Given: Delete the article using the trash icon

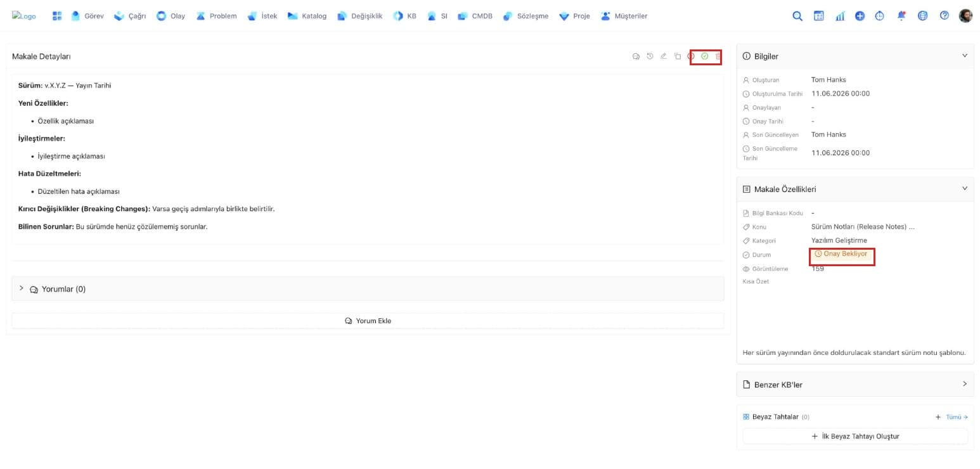Looking at the screenshot, I should click(718, 56).
